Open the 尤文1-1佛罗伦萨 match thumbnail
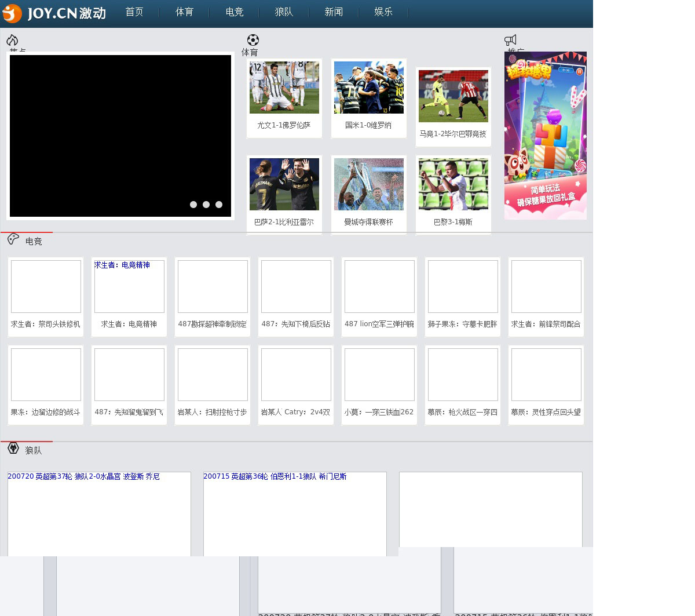The height and width of the screenshot is (616, 695). pyautogui.click(x=284, y=88)
